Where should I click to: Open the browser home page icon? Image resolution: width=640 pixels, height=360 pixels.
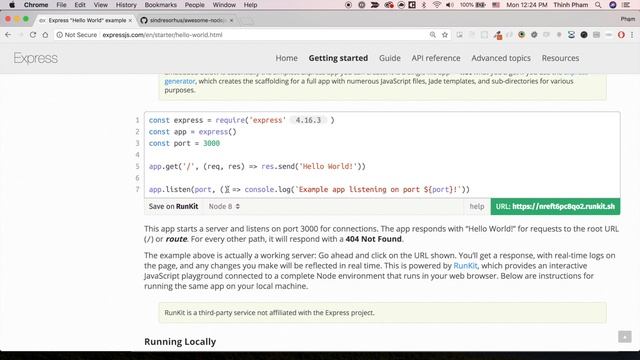[x=45, y=35]
